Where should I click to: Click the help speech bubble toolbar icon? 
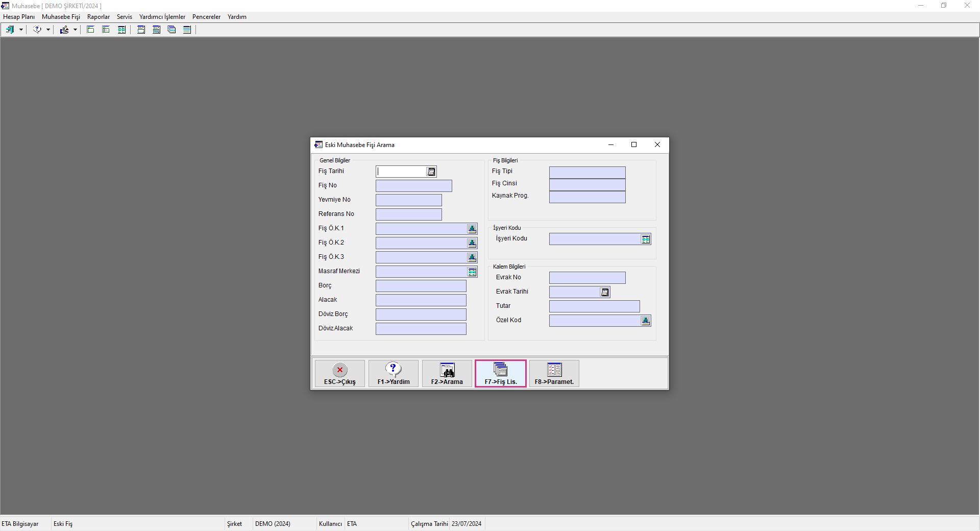pyautogui.click(x=37, y=30)
